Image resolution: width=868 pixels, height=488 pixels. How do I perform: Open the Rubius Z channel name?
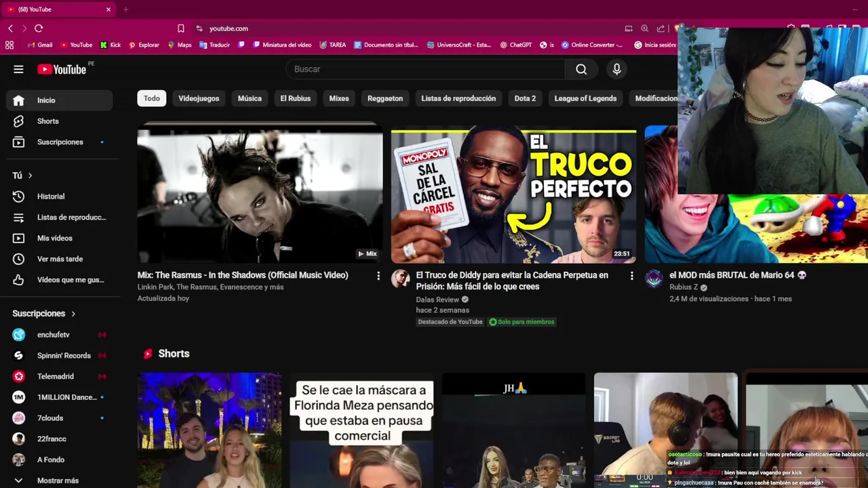tap(684, 287)
